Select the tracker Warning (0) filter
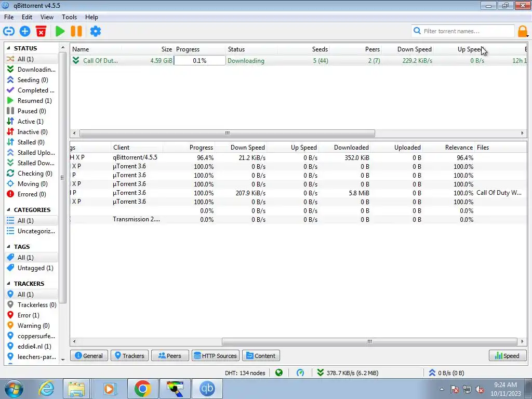Viewport: 532px width, 399px height. (31, 326)
